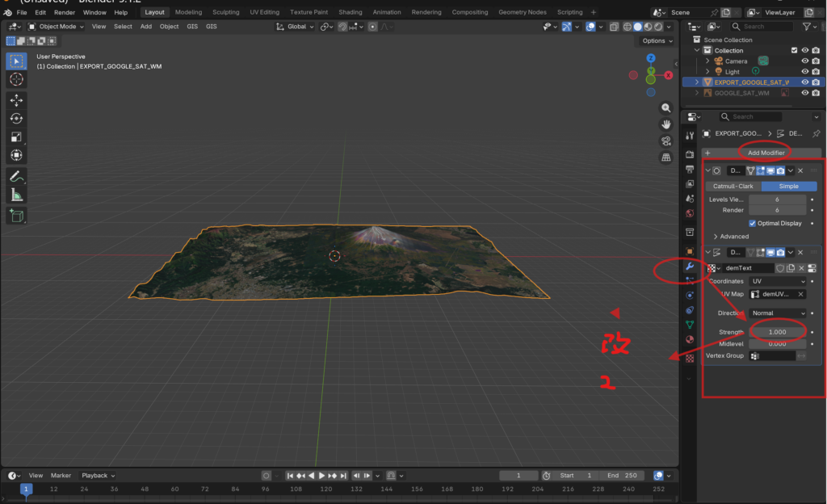Switch to the Shading workspace tab
The image size is (827, 504).
click(x=351, y=12)
